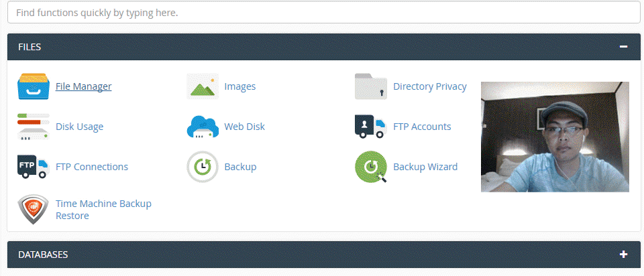Open the Web Disk link
This screenshot has height=276, width=644.
pos(244,127)
